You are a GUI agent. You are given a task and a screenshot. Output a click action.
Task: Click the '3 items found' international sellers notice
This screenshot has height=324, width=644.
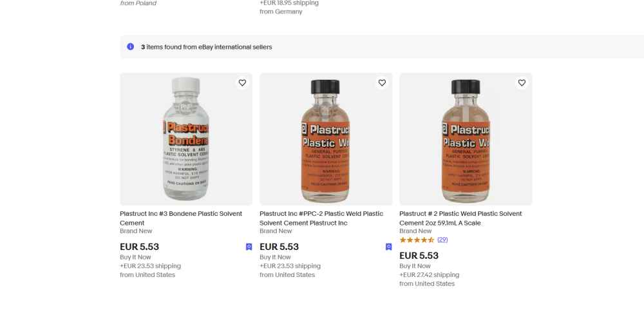click(x=206, y=47)
